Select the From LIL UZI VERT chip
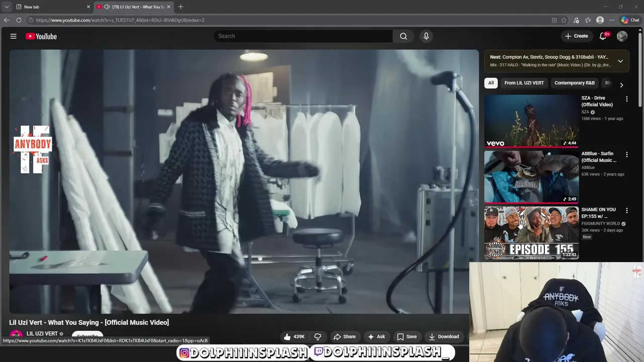 coord(524,83)
